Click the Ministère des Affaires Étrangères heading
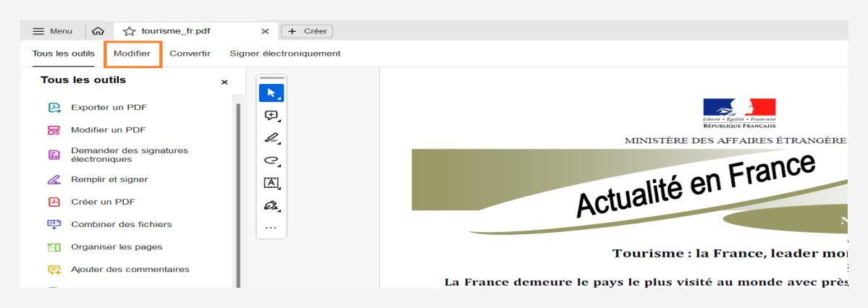Viewport: 868px width, 308px height. click(x=736, y=140)
